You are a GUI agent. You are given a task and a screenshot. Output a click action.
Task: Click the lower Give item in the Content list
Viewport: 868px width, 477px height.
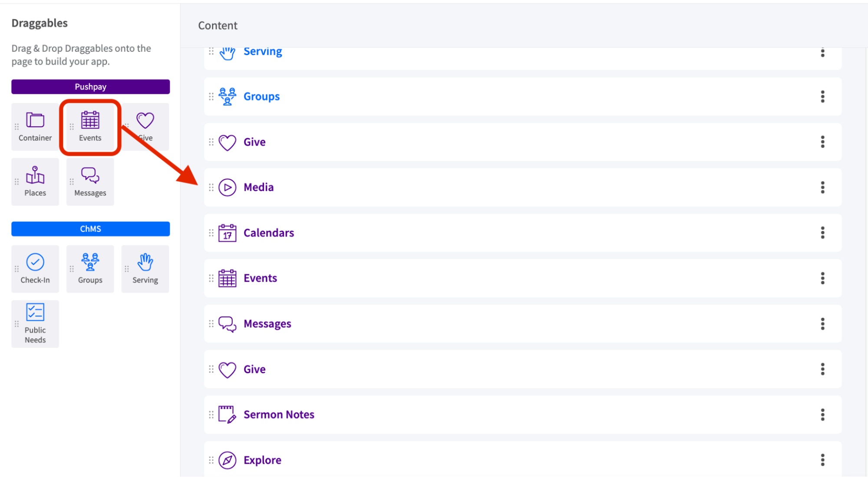254,369
